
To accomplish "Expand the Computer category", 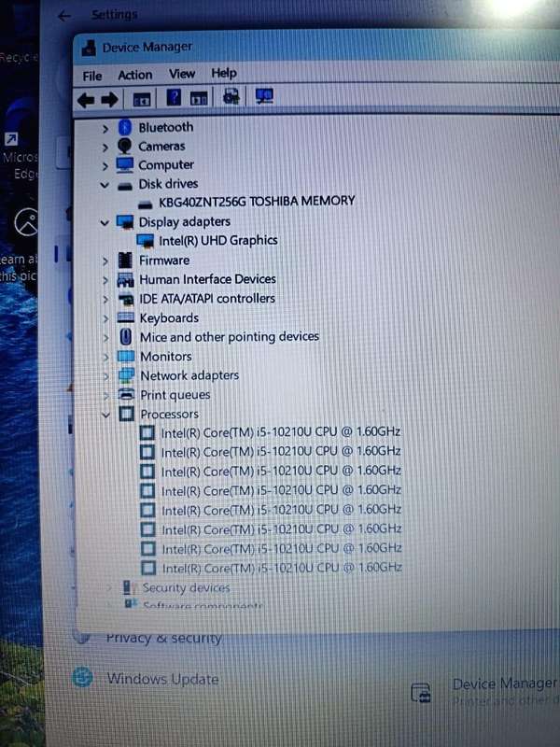I will (105, 166).
